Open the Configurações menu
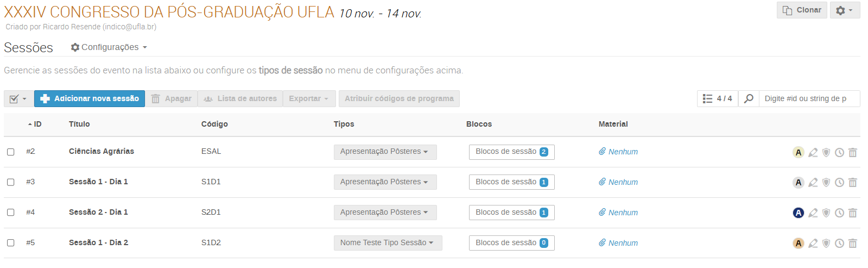Viewport: 868px width, 268px height. pyautogui.click(x=110, y=47)
